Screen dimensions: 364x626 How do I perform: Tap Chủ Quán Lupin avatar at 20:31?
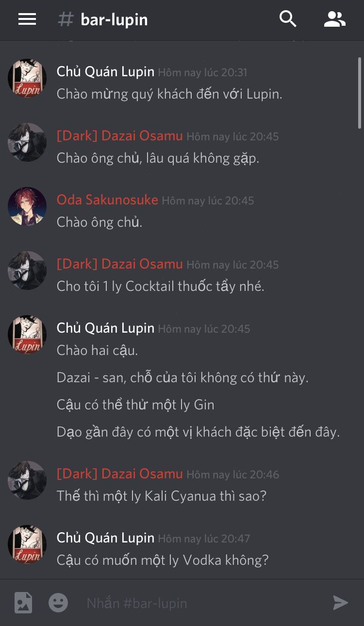(27, 78)
